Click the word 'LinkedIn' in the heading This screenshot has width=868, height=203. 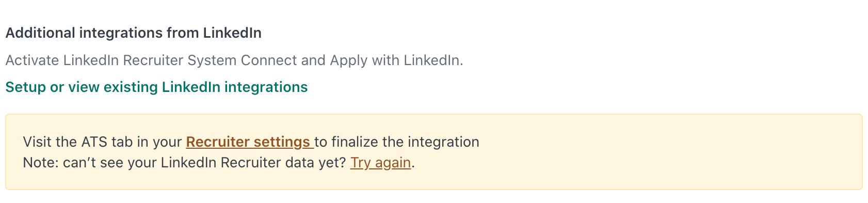pos(232,33)
